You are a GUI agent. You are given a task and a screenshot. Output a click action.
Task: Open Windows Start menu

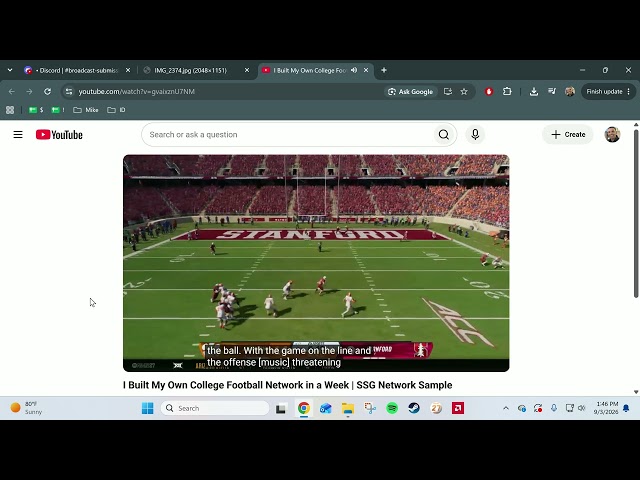click(x=147, y=408)
